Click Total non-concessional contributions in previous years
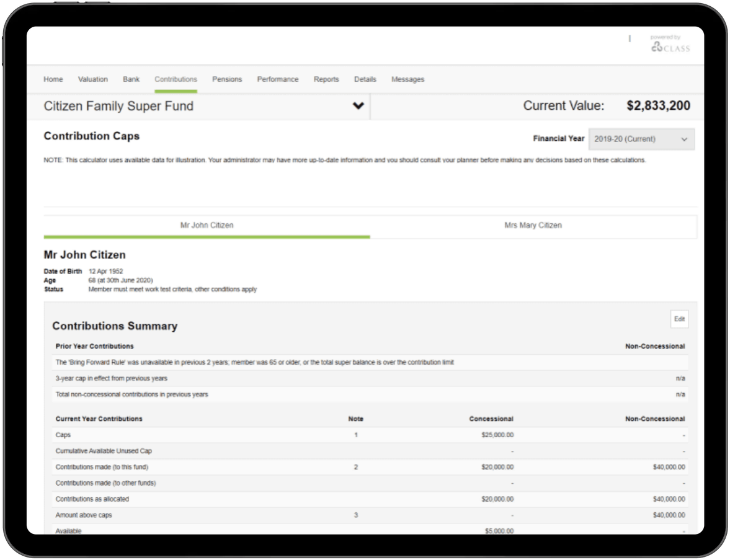The image size is (730, 560). pyautogui.click(x=131, y=394)
